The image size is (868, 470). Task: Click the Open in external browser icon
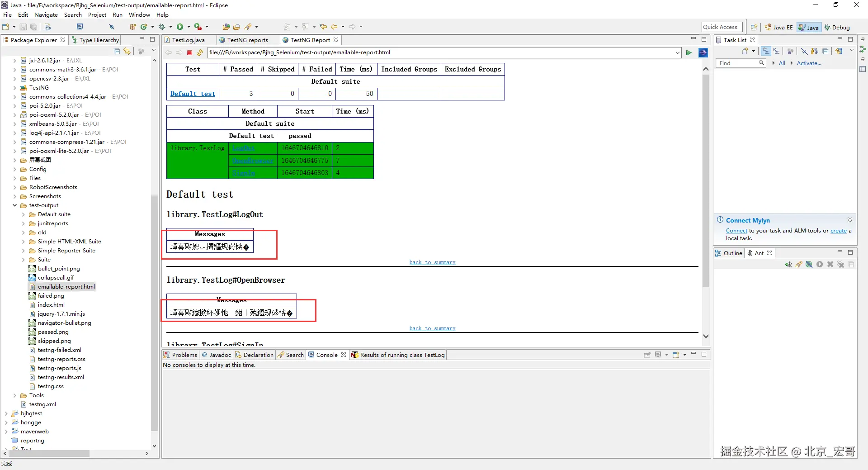click(703, 52)
